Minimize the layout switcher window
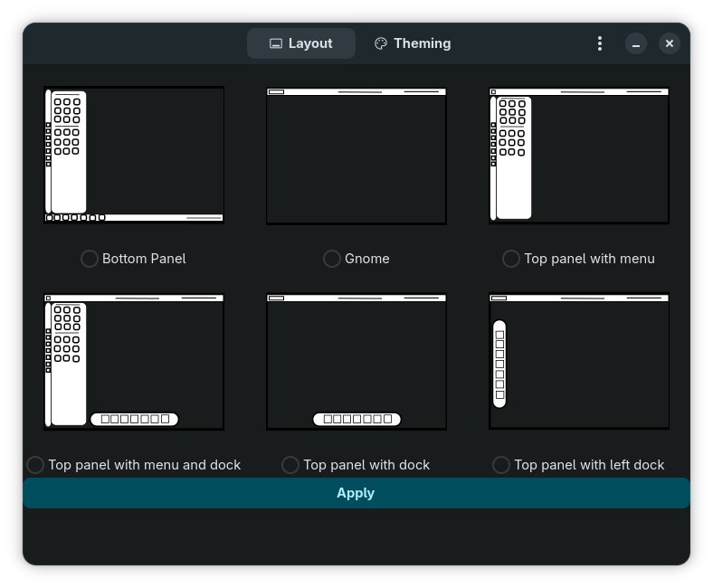 [x=636, y=43]
